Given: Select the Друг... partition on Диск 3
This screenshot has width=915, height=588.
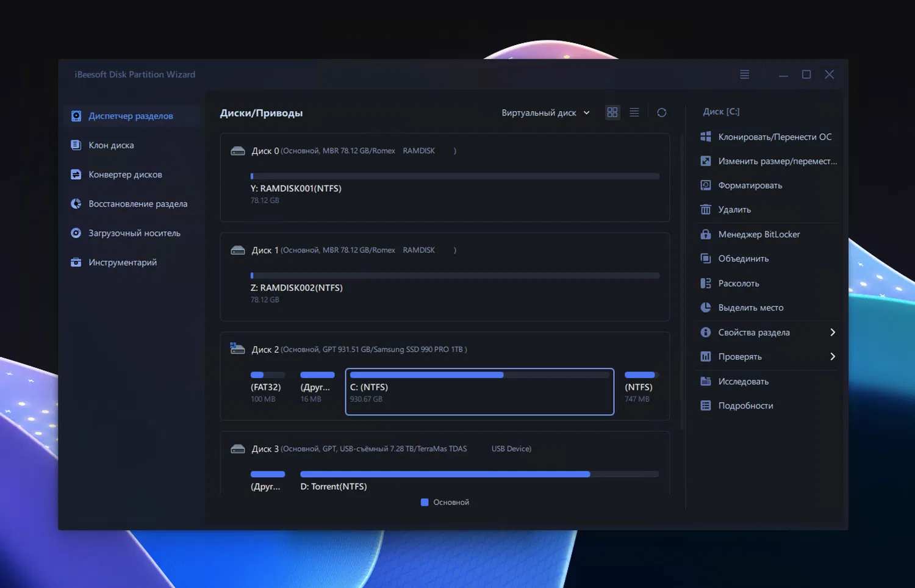Looking at the screenshot, I should pos(267,481).
